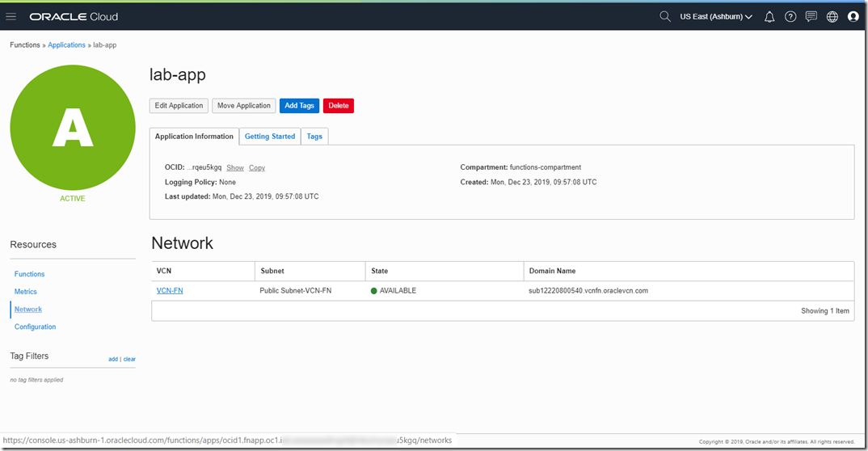The width and height of the screenshot is (868, 451).
Task: Open the notifications bell
Action: 769,17
